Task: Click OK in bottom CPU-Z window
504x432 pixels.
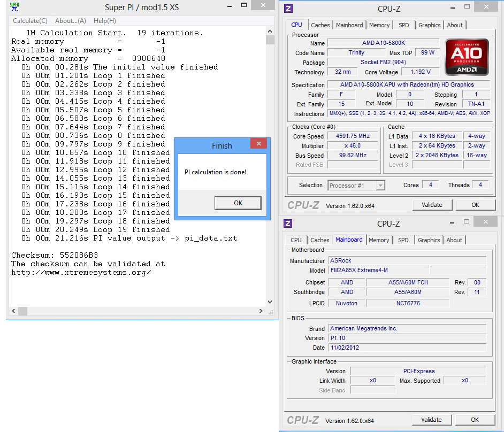Action: [x=475, y=420]
